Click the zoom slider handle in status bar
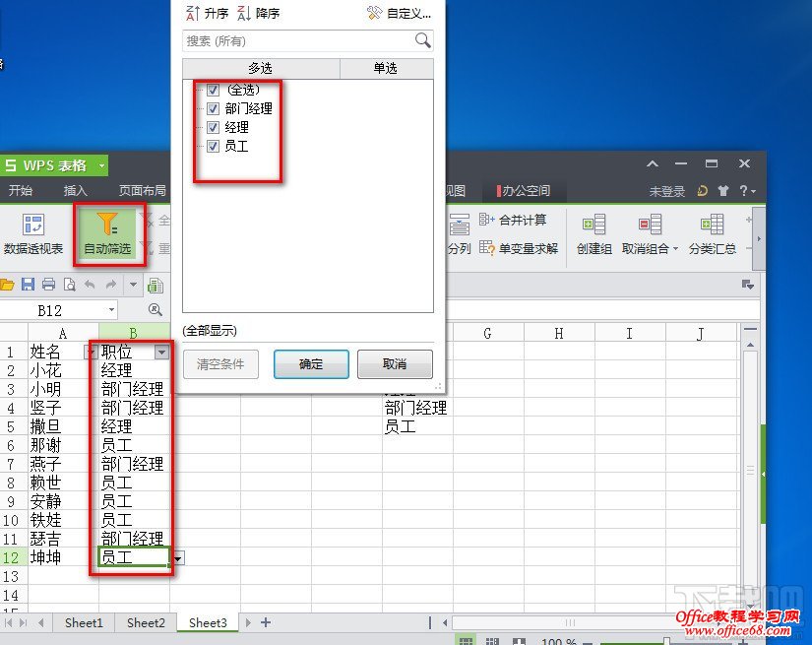 666,641
